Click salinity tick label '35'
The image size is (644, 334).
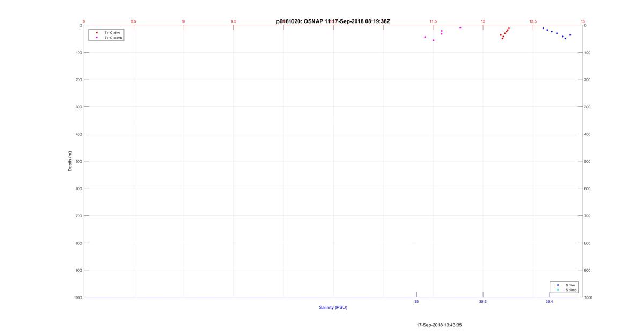click(x=416, y=301)
